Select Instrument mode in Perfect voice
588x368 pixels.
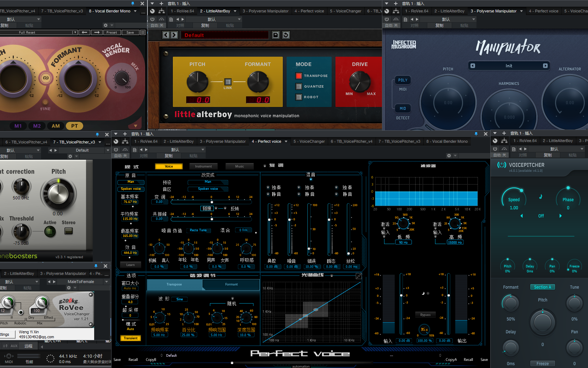tap(204, 166)
